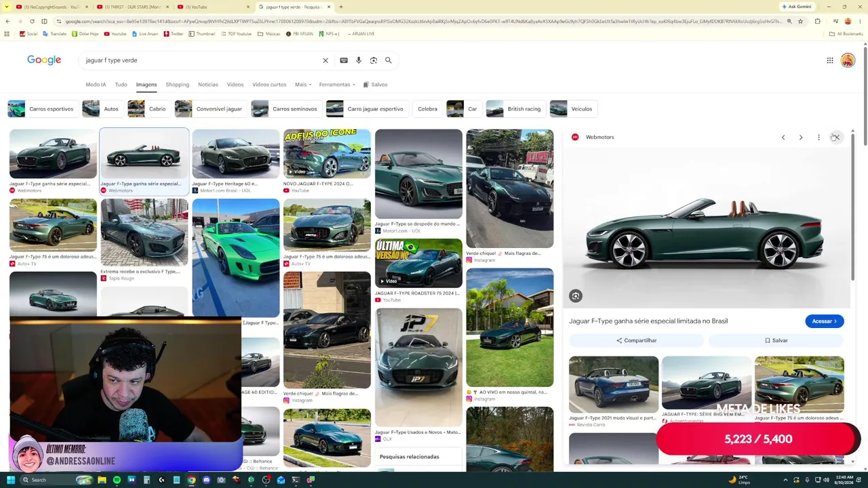868x488 pixels.
Task: Go to Google homepage via logo
Action: 44,60
